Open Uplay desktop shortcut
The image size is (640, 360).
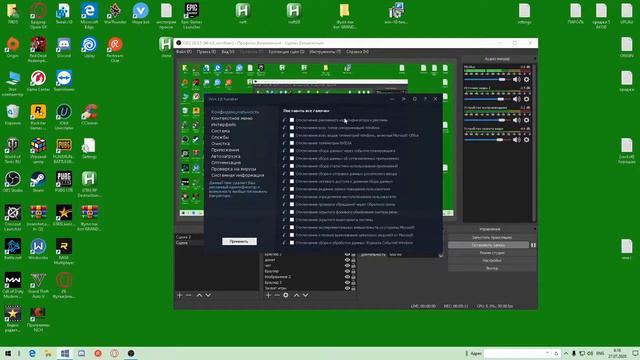point(89,48)
